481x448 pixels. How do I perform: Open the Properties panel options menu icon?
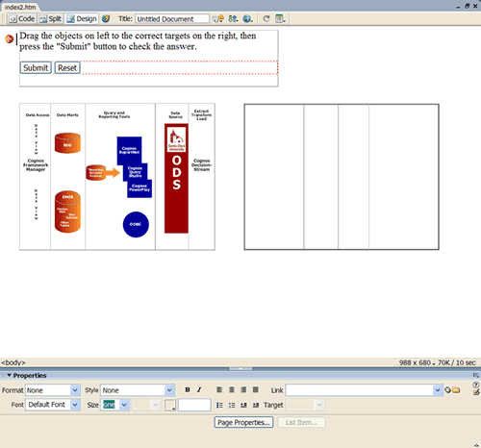point(476,375)
